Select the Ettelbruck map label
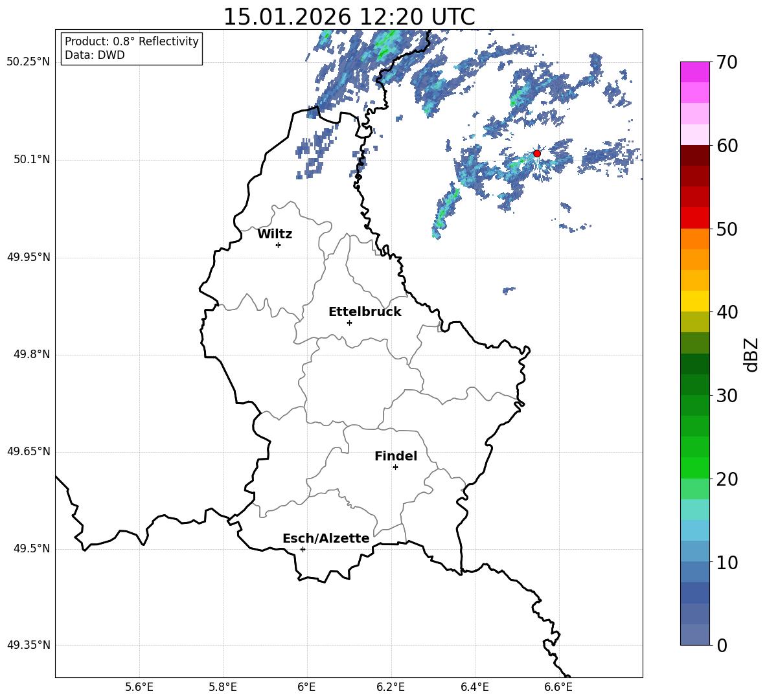This screenshot has height=700, width=767. point(365,312)
